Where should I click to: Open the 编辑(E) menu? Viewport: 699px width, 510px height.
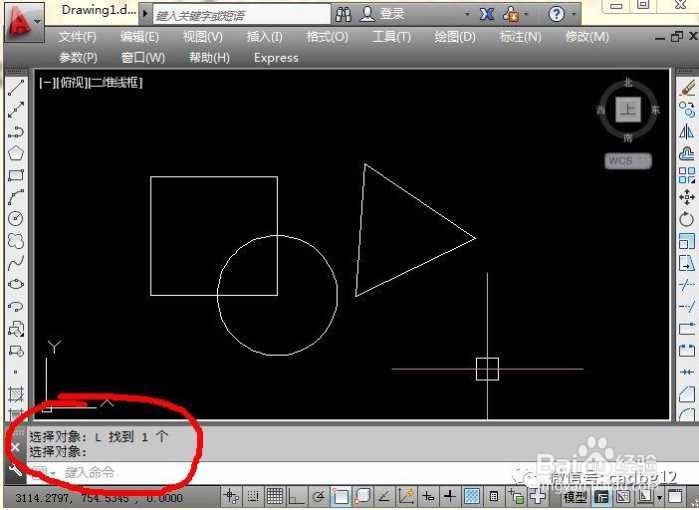(x=140, y=37)
